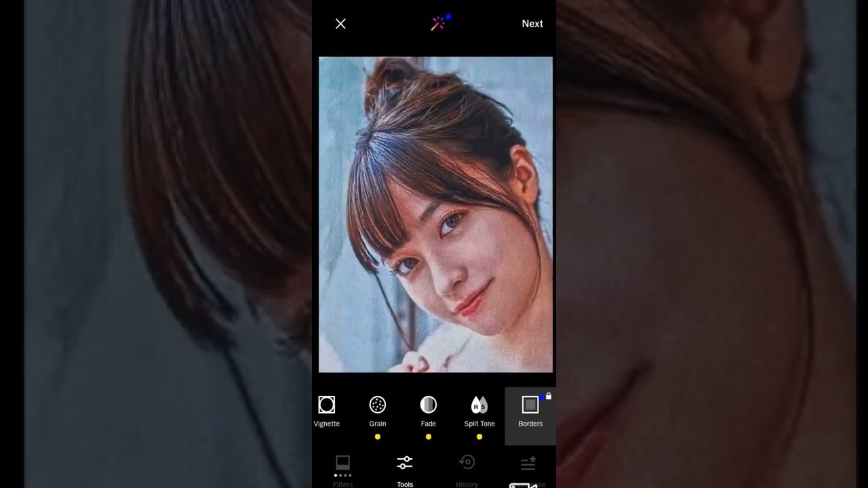
Task: Choose the Fade half-circle tool icon
Action: pos(429,405)
